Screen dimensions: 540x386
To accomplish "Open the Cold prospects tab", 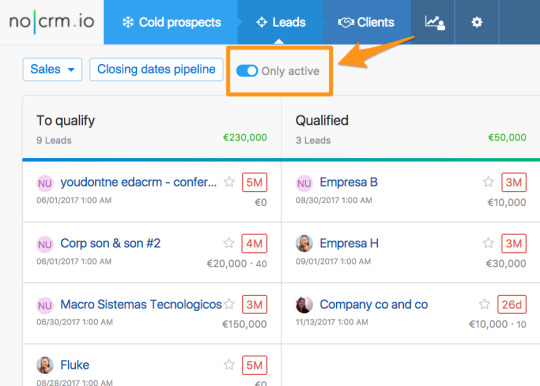I will point(171,22).
